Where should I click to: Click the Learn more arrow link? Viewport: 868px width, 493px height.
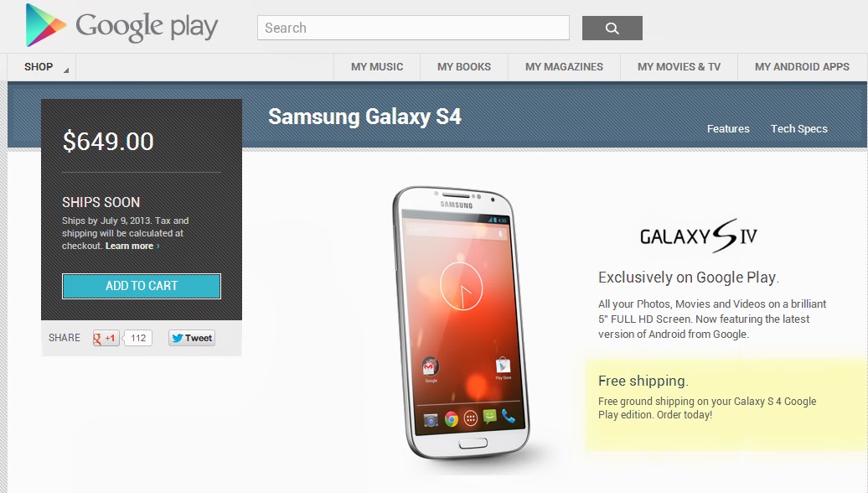coord(132,246)
